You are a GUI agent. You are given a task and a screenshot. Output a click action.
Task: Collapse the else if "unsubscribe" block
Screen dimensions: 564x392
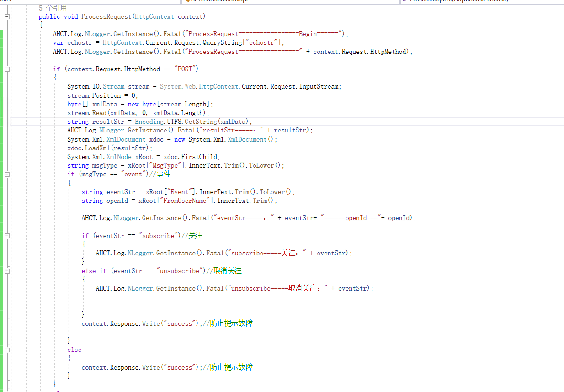pyautogui.click(x=7, y=271)
